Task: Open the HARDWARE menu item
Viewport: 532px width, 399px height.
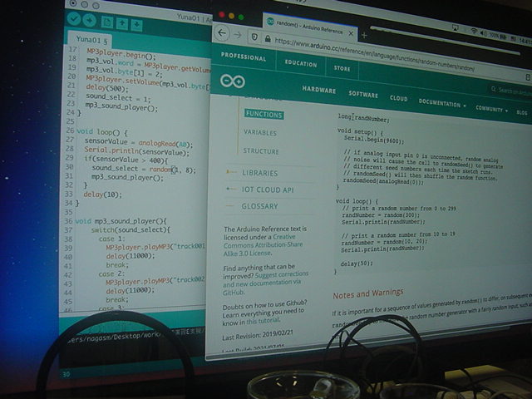Action: (x=319, y=90)
